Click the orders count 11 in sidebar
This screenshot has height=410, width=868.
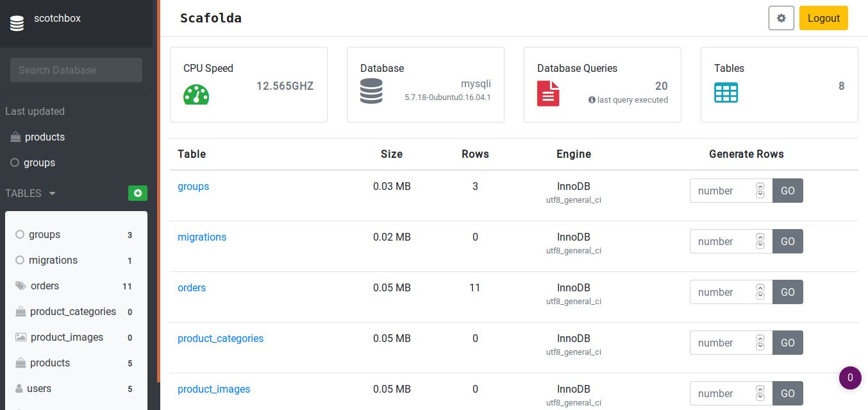127,286
